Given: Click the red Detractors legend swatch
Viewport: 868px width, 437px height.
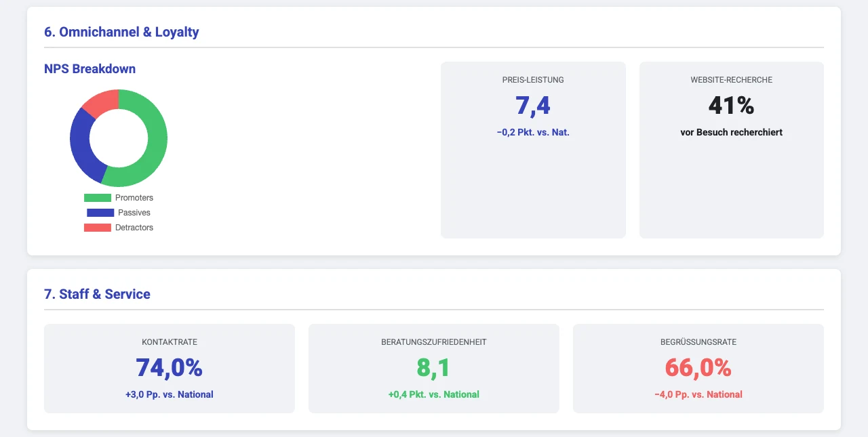Looking at the screenshot, I should click(x=98, y=228).
